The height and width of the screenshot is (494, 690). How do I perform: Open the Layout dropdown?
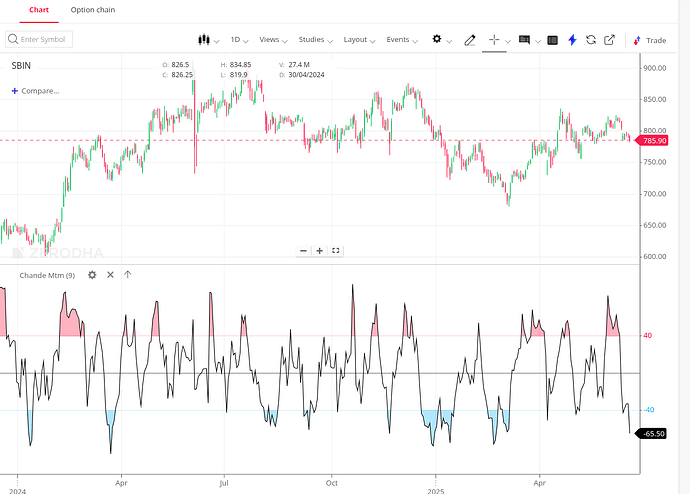[359, 40]
